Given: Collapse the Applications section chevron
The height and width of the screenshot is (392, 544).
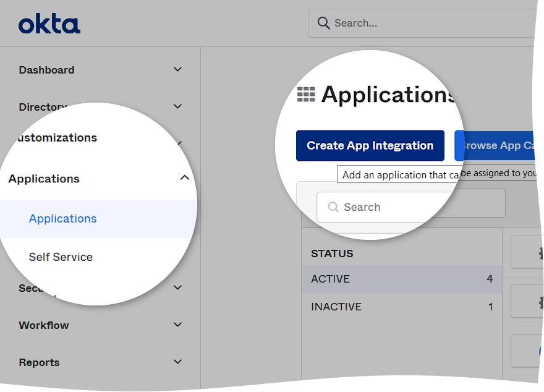Looking at the screenshot, I should [185, 178].
